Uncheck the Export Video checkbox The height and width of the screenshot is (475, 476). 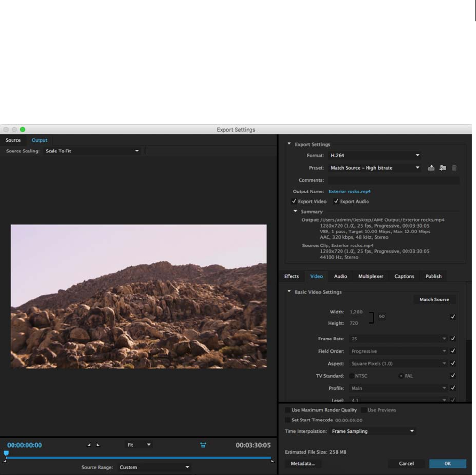coord(294,202)
